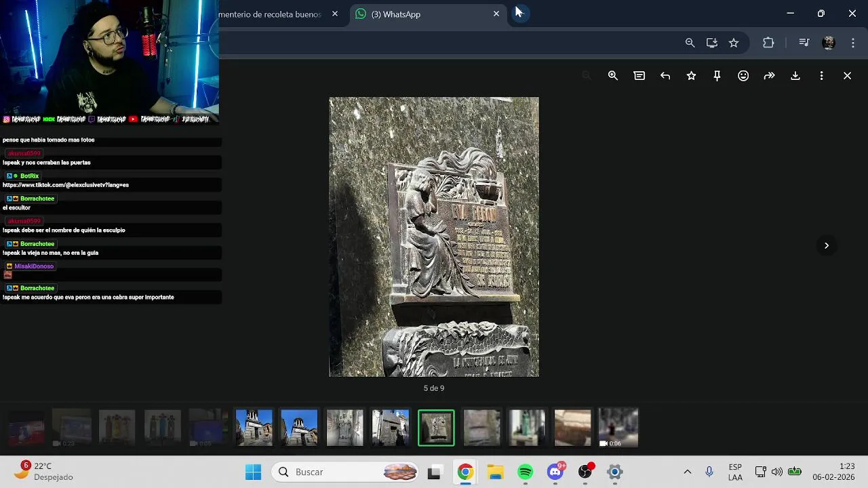
Task: Forward the photo to another chat
Action: coord(769,76)
